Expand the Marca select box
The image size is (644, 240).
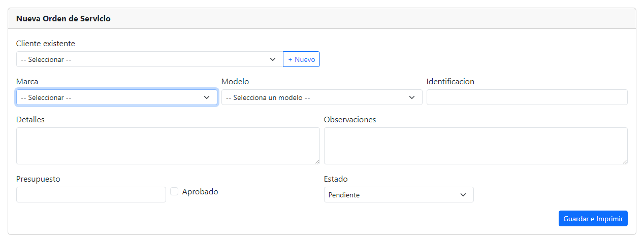click(117, 97)
